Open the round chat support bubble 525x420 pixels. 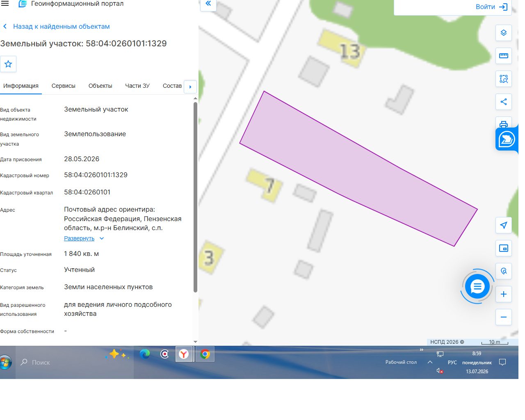477,286
